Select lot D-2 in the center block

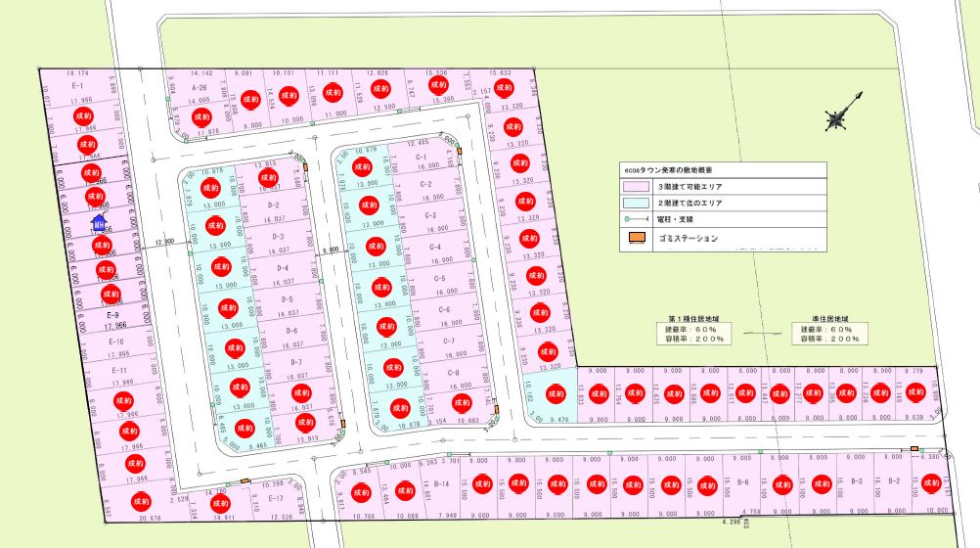tap(275, 205)
